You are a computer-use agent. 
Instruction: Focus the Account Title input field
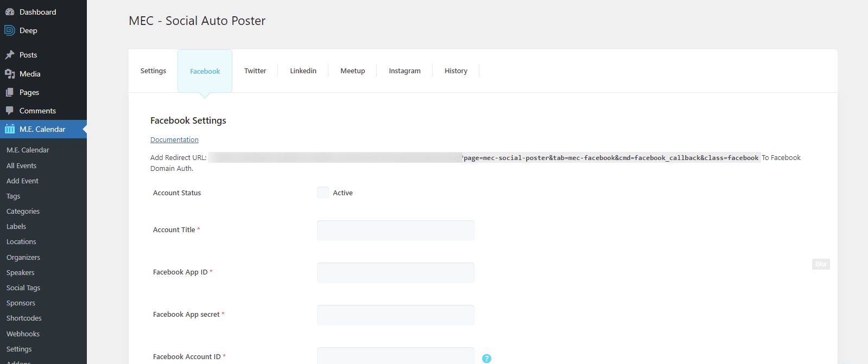396,231
